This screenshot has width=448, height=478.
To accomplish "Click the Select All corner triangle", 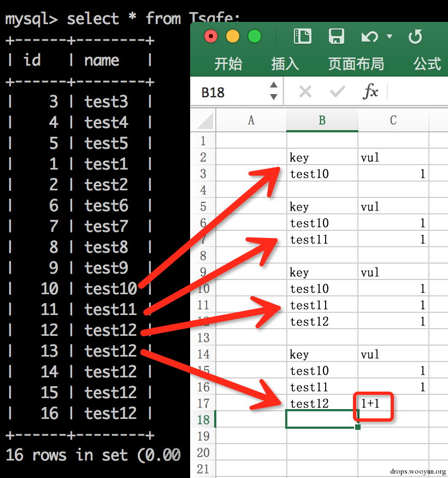I will [x=205, y=120].
